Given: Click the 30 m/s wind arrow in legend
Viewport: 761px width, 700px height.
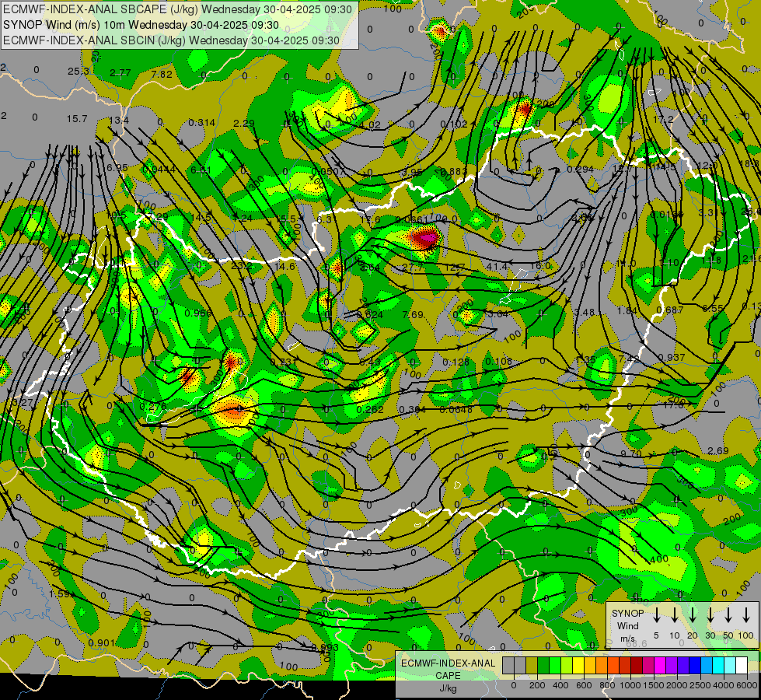Looking at the screenshot, I should coord(710,615).
